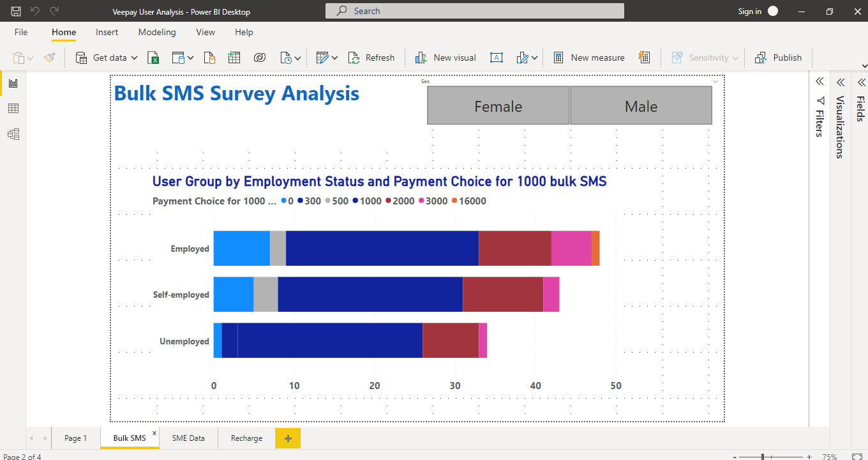Click the Employed dark blue 1000 bar segment

(x=382, y=249)
